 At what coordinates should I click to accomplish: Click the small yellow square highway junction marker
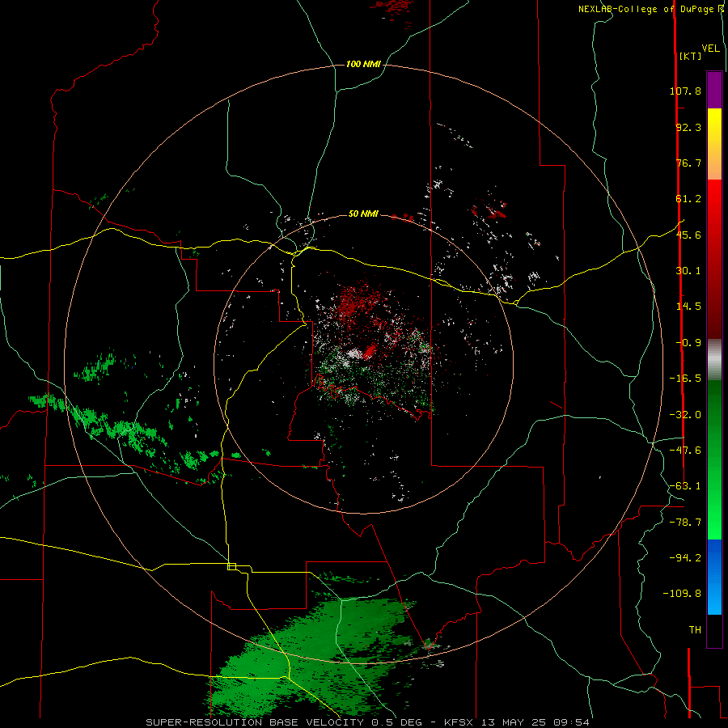[x=231, y=566]
